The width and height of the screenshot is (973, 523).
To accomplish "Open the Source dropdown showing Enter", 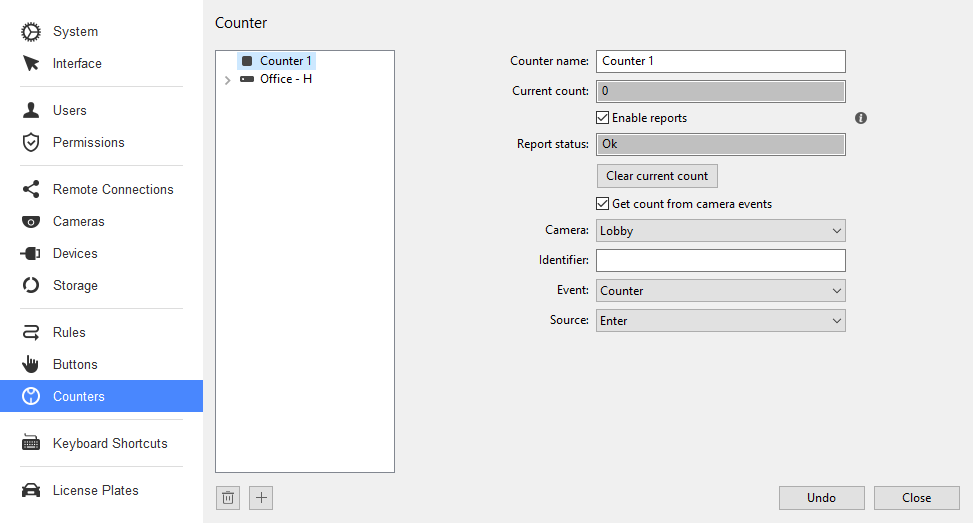I will (x=720, y=321).
